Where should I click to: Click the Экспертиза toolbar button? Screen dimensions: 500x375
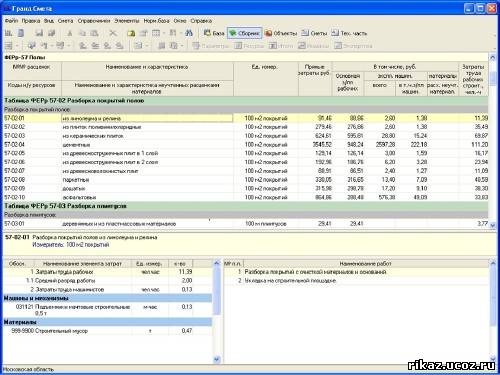pyautogui.click(x=353, y=46)
